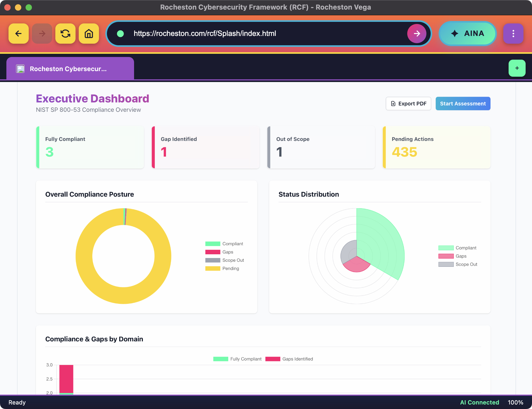Click the forward navigation arrow button
532x409 pixels.
coord(42,34)
